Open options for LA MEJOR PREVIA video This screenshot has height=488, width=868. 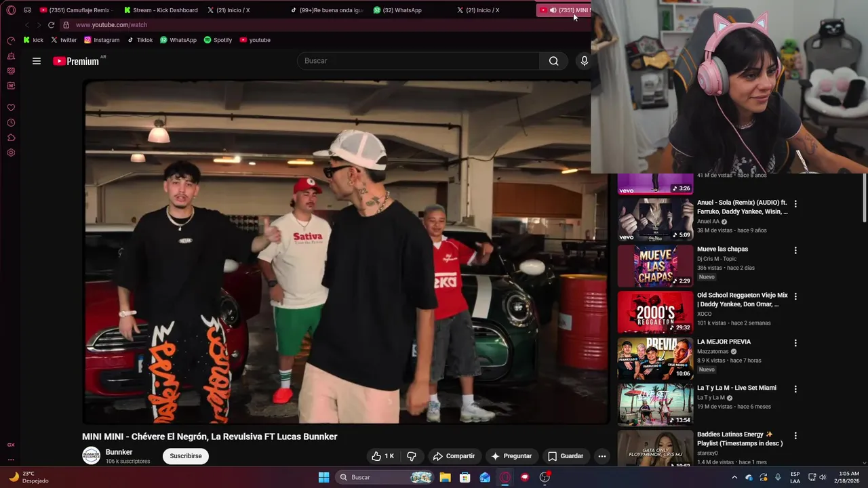pos(795,343)
